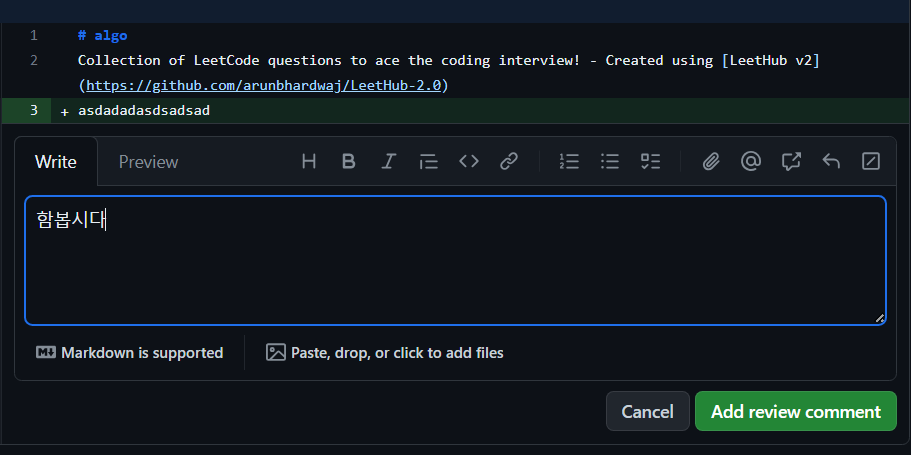Insert unordered bullet list icon
The image size is (911, 455).
[609, 161]
